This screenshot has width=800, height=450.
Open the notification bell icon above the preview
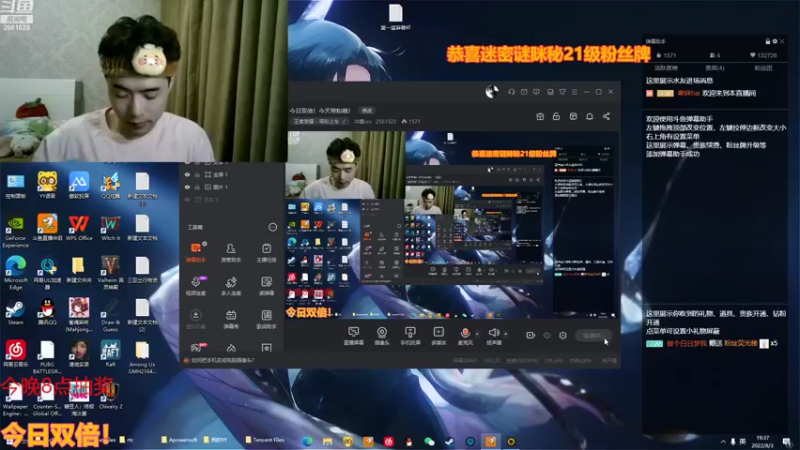click(x=589, y=116)
